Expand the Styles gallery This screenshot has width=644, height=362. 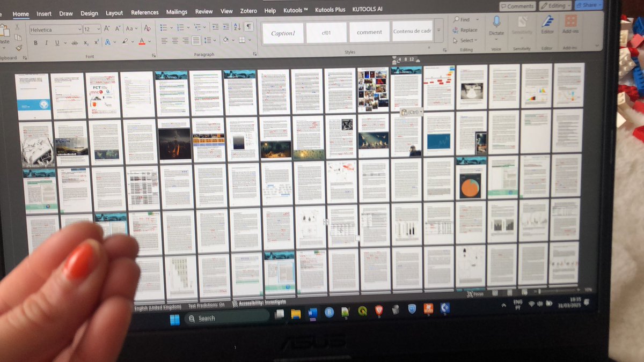439,31
